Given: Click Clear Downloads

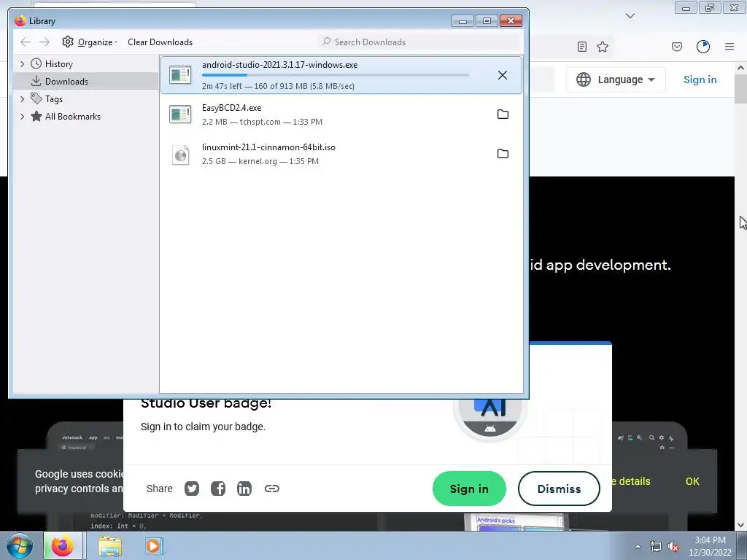Looking at the screenshot, I should pos(160,42).
